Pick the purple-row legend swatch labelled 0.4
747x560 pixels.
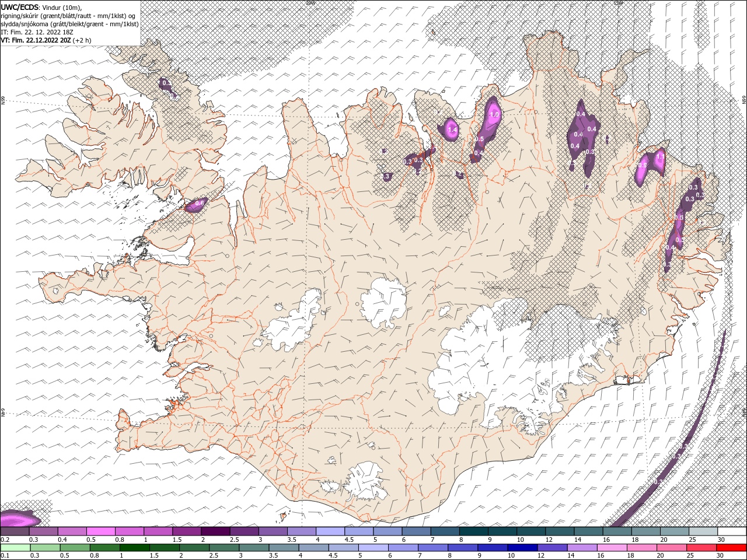click(72, 531)
